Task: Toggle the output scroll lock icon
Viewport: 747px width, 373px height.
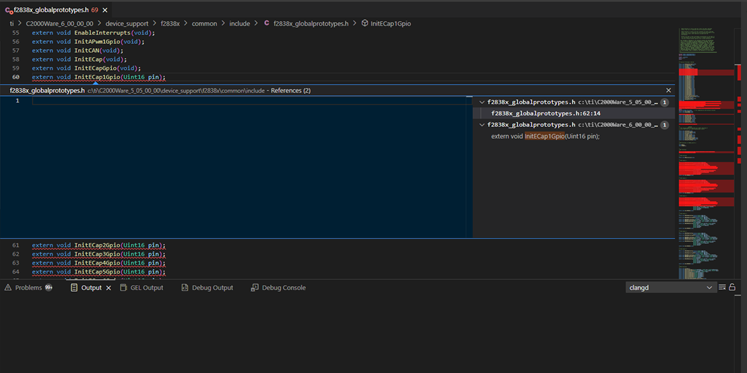Action: tap(732, 287)
